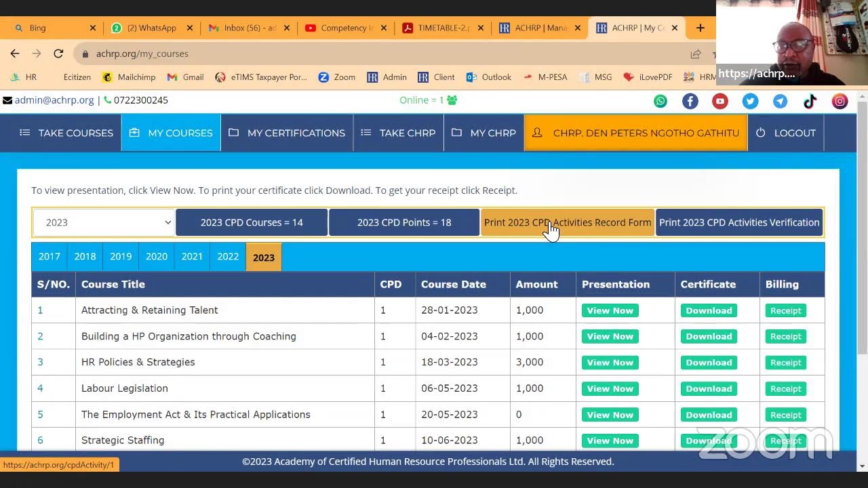
Task: Open My Certifications menu item
Action: (x=287, y=133)
